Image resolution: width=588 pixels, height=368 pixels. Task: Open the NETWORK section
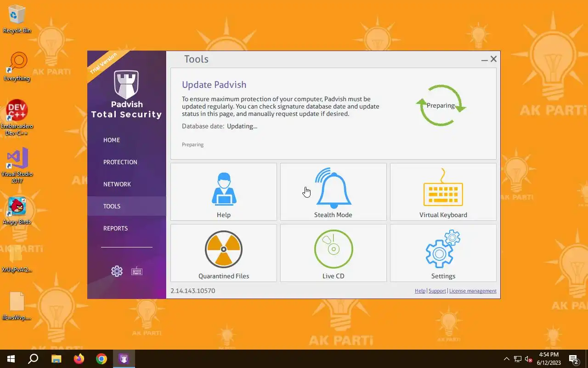[117, 184]
